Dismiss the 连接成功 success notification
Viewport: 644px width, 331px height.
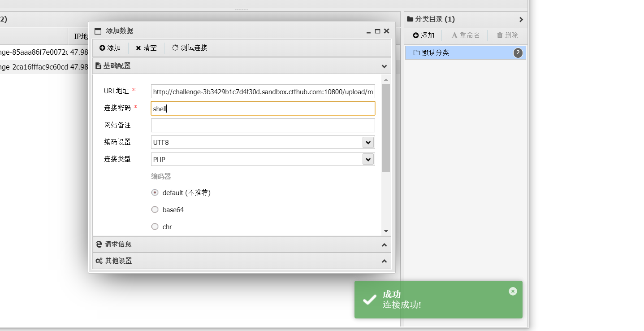513,291
